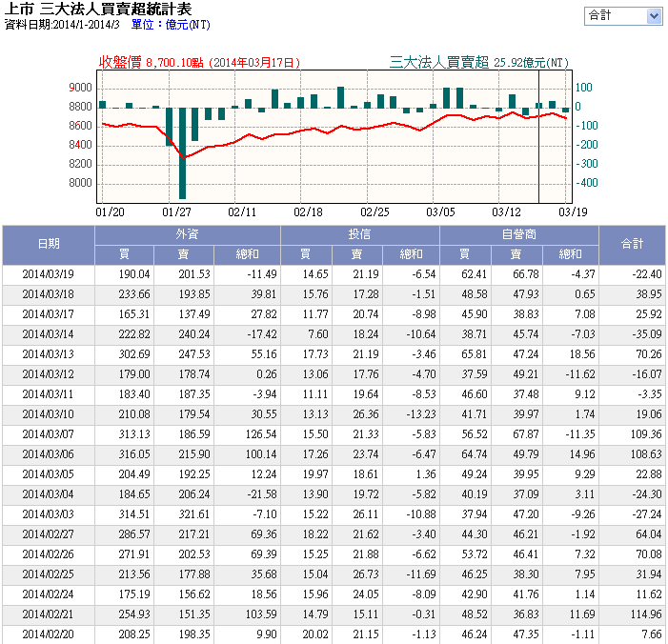
Task: Click foreign net value 126.54
Action: click(x=261, y=434)
